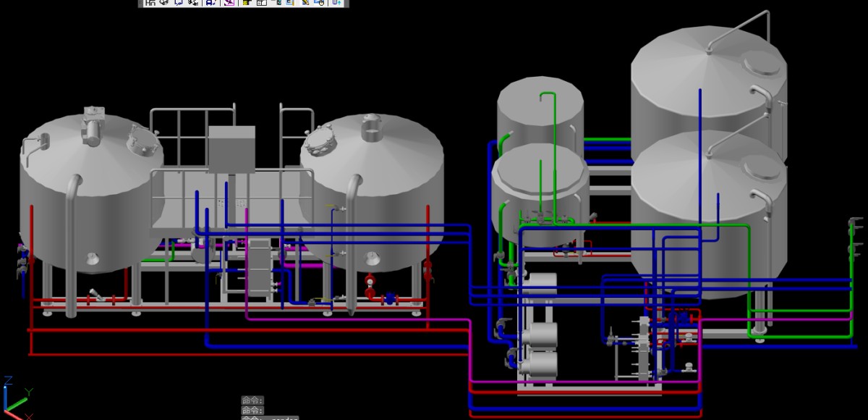Click the floating toolbar's left grip handle

tap(141, 3)
